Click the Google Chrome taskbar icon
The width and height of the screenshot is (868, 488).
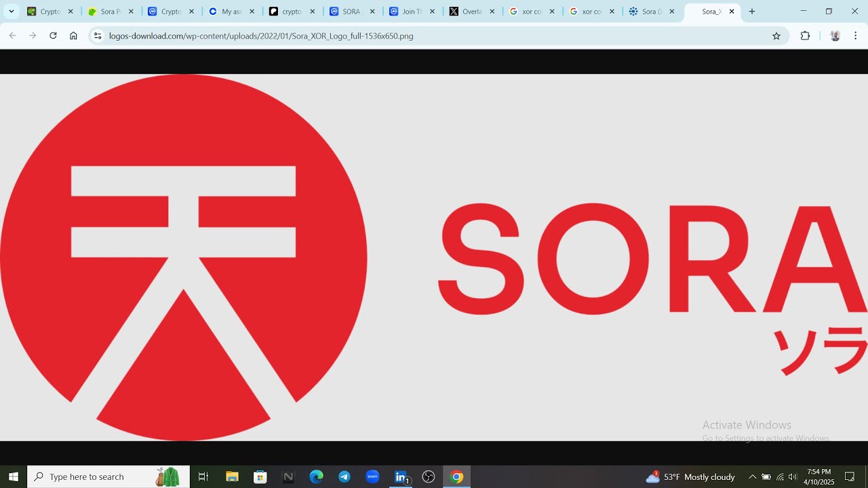pos(456,476)
